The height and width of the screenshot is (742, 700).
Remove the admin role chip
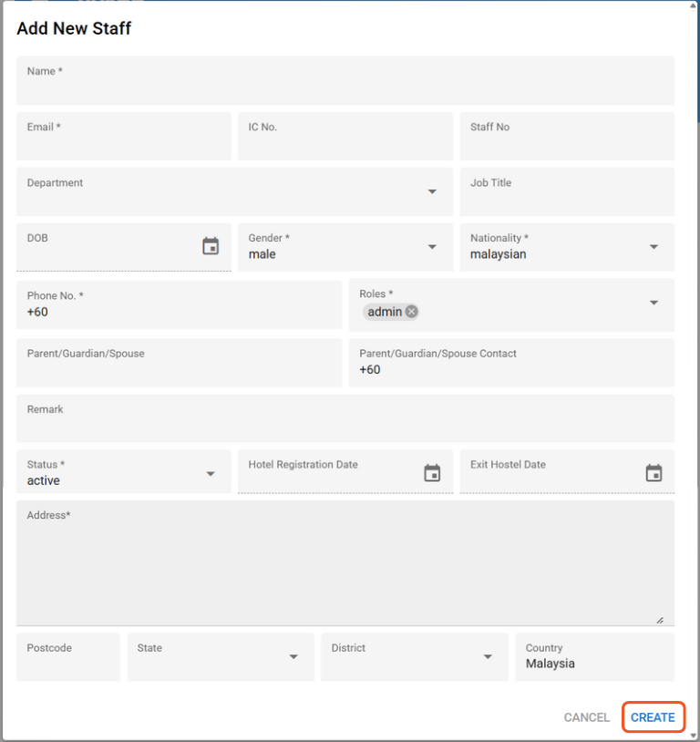coord(412,312)
